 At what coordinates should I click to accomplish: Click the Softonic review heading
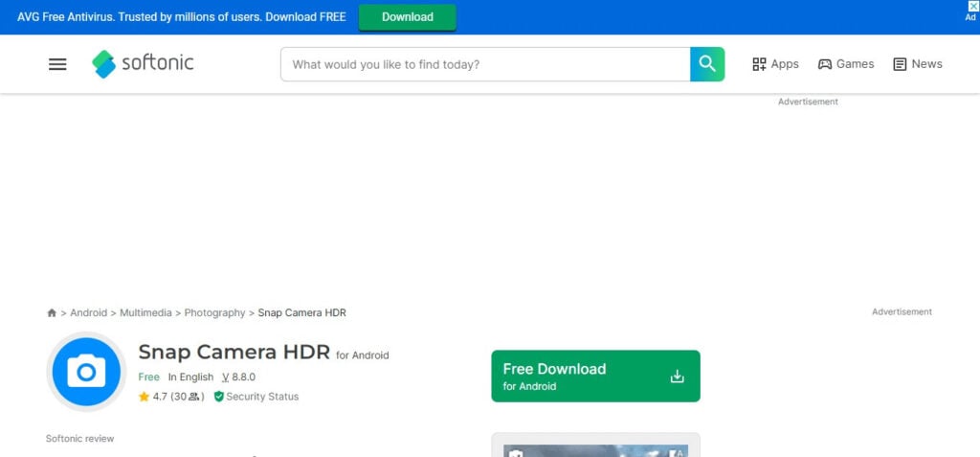click(x=80, y=439)
